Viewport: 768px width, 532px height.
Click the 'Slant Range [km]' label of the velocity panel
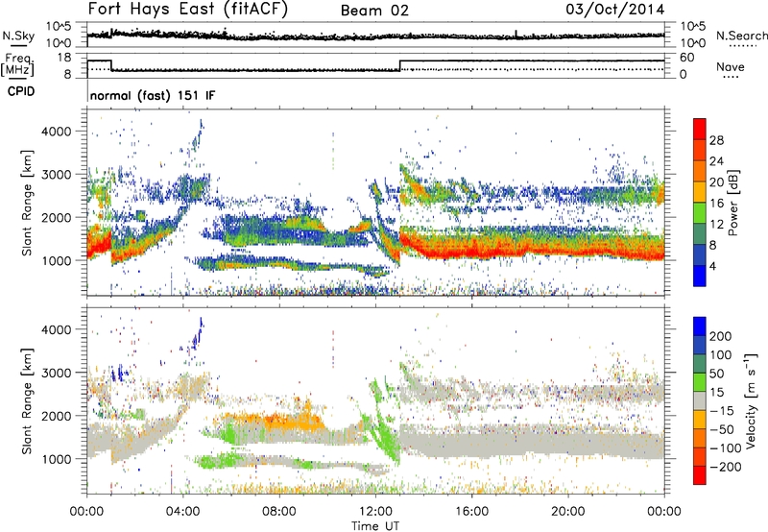point(27,400)
